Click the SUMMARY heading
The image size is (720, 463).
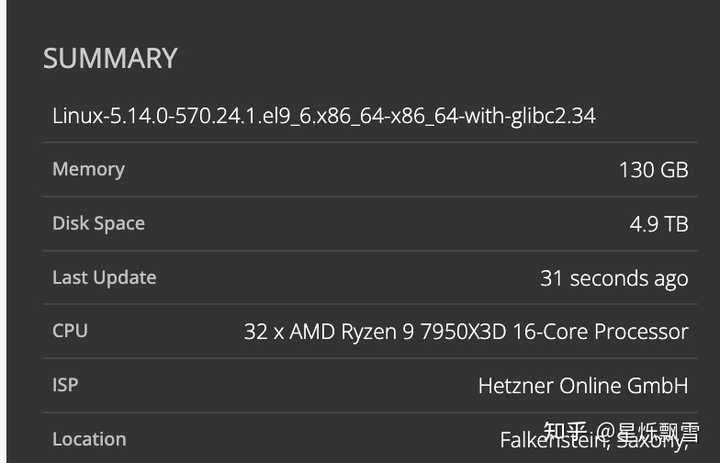point(110,58)
